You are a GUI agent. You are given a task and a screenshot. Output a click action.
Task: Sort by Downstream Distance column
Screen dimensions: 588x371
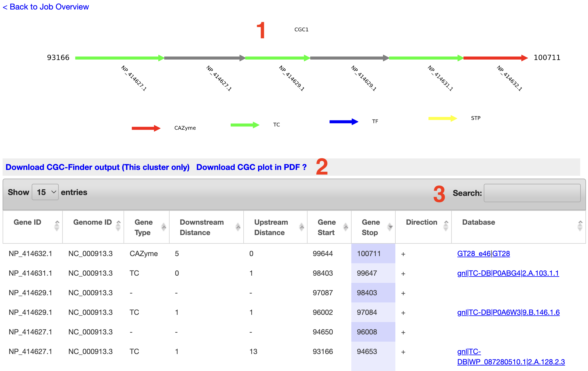coord(238,227)
